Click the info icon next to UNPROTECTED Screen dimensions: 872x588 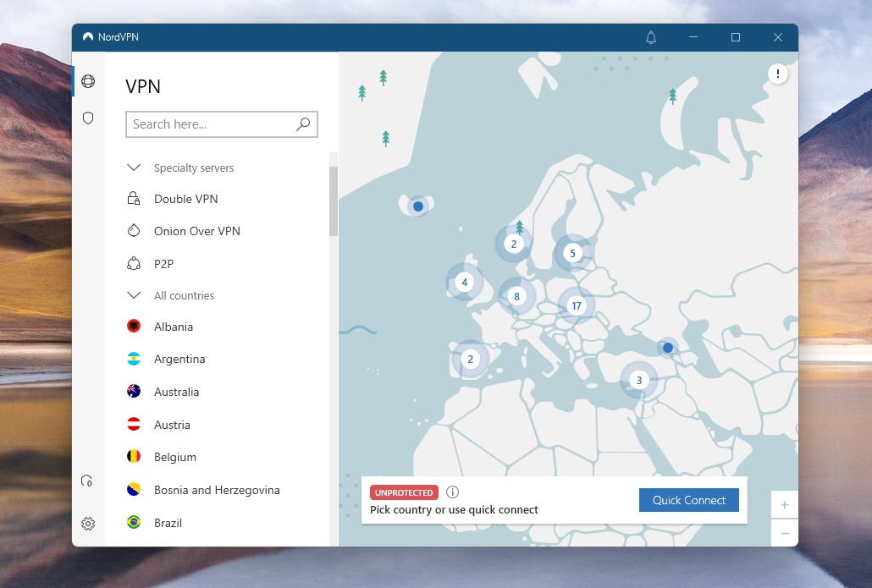coord(453,492)
